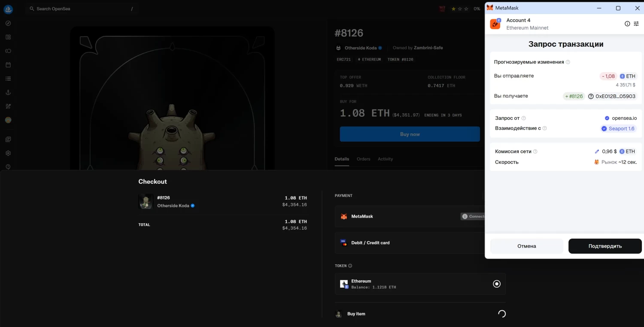Open the calendar icon in sidebar
Screen dimensions: 644x327
(8, 65)
